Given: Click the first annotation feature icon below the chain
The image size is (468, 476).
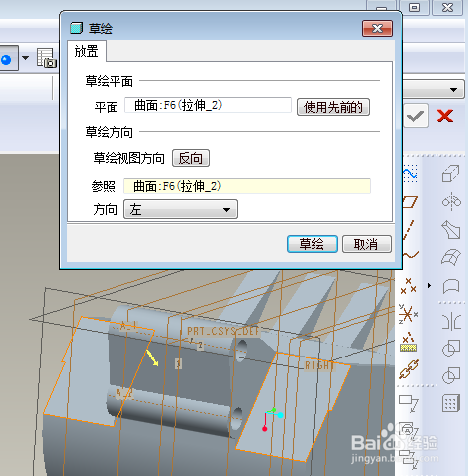Looking at the screenshot, I should tap(409, 403).
